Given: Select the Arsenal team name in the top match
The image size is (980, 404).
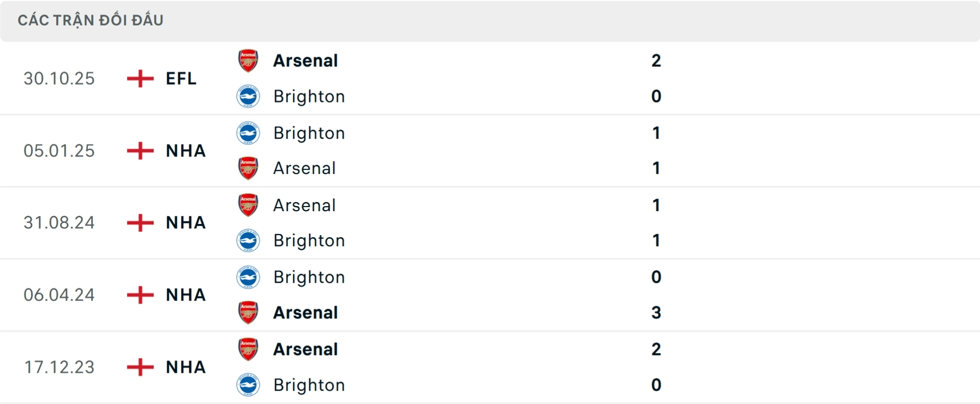Looking at the screenshot, I should 306,60.
